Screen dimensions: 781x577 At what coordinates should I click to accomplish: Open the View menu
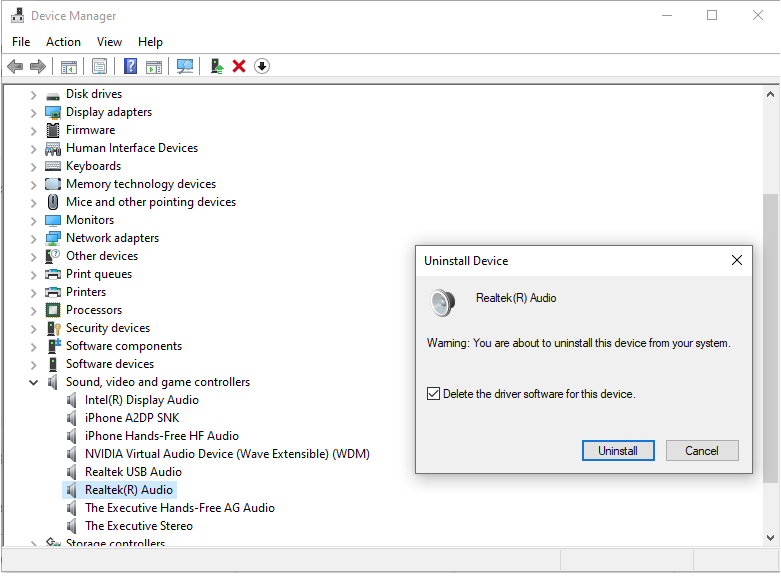(x=109, y=42)
